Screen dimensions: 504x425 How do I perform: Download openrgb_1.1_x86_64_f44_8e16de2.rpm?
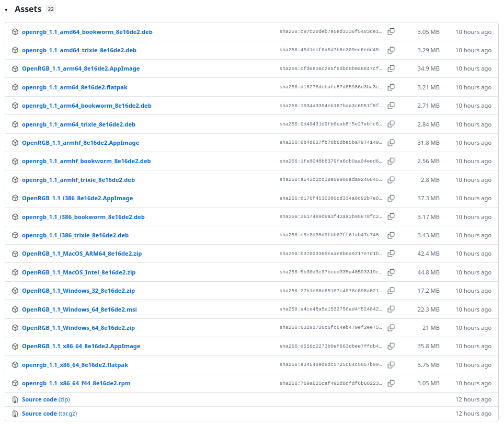click(x=76, y=383)
